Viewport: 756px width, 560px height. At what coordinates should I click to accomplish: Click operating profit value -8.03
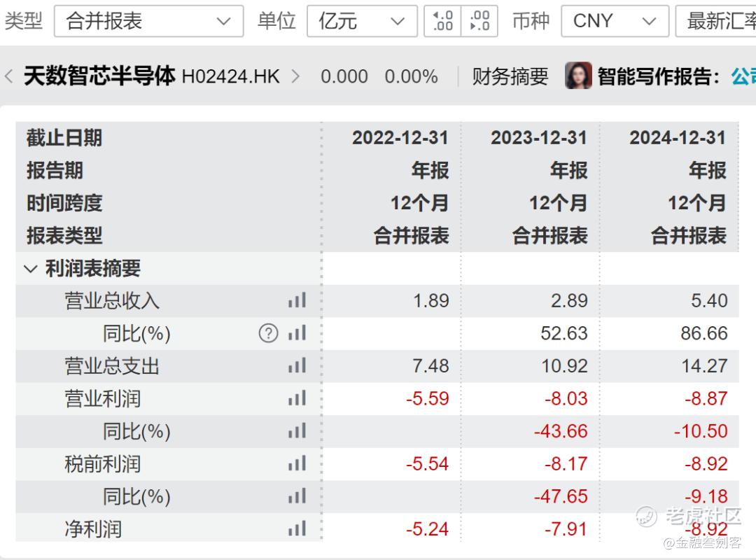point(566,398)
